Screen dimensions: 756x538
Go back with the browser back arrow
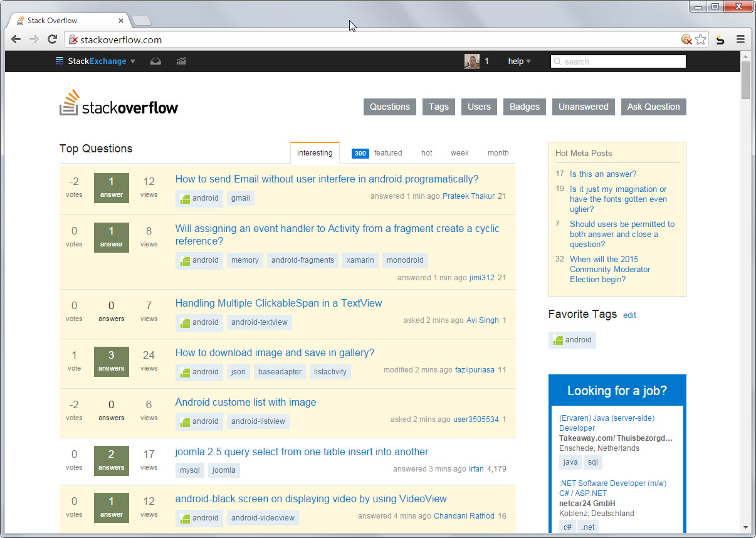pyautogui.click(x=16, y=40)
